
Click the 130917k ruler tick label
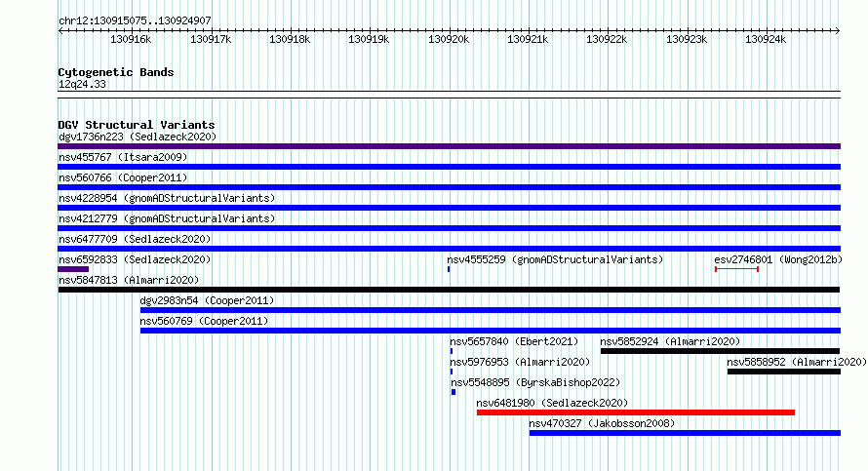pos(211,39)
